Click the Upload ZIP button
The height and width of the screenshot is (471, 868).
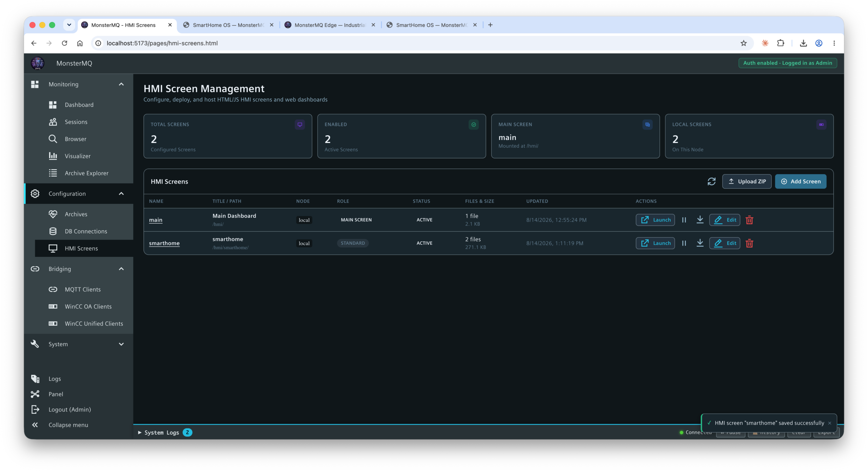[747, 182]
